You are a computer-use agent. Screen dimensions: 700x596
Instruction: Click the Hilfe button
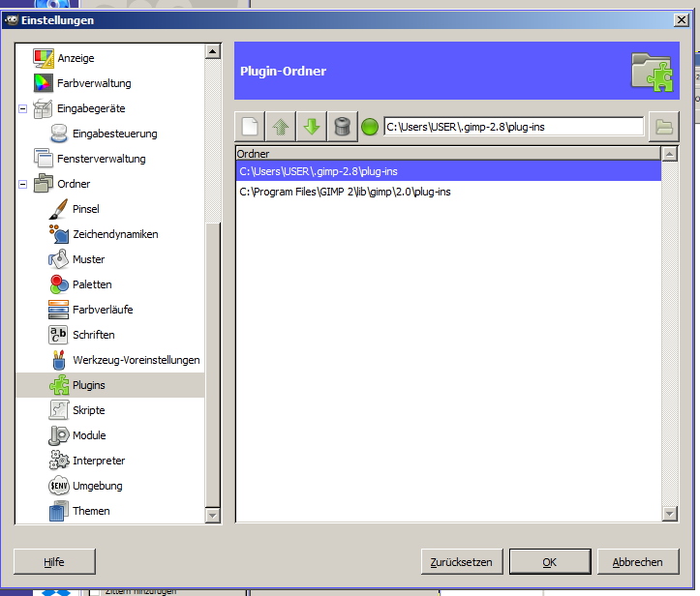tap(54, 561)
